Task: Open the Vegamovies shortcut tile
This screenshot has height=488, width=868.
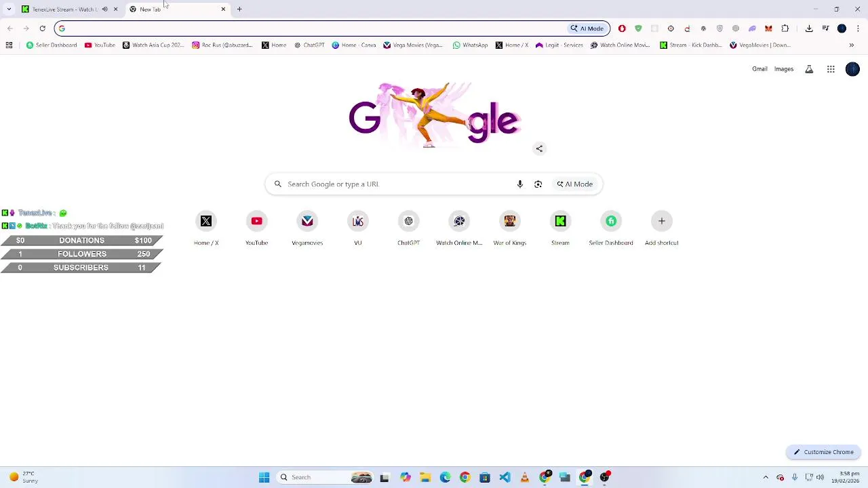Action: pyautogui.click(x=307, y=228)
